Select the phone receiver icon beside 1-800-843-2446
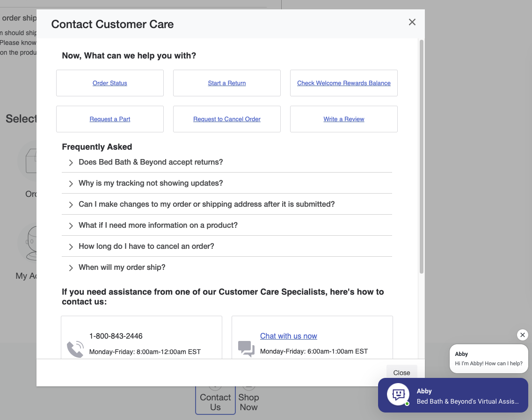 pos(75,348)
